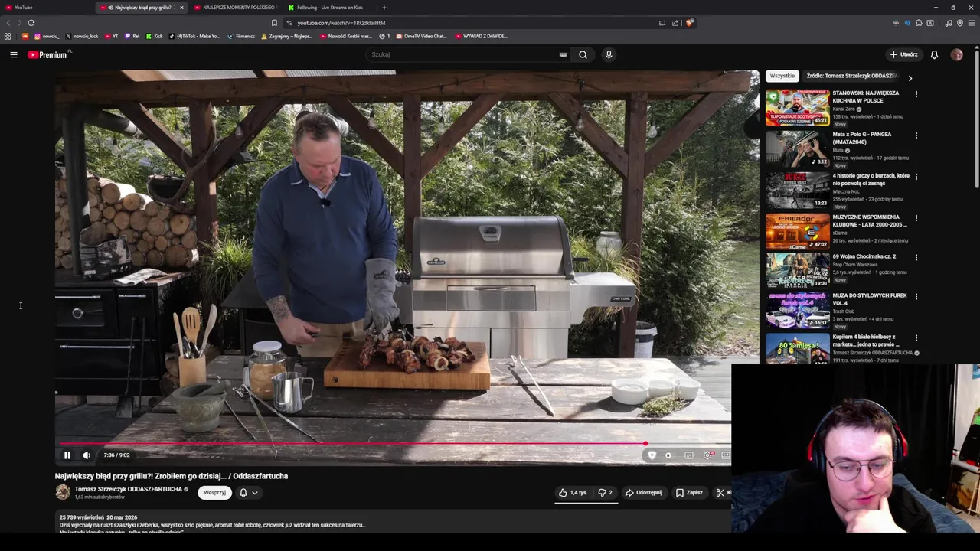Open the nowciu_kick X bookmark
This screenshot has height=551, width=980.
point(82,36)
